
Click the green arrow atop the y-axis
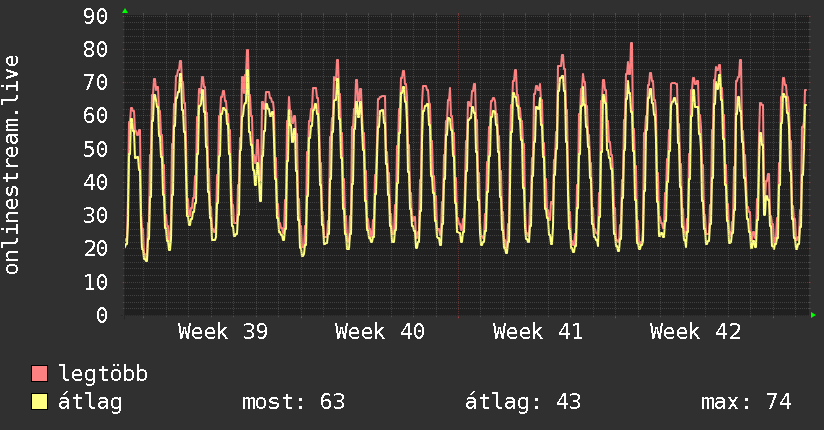125,11
